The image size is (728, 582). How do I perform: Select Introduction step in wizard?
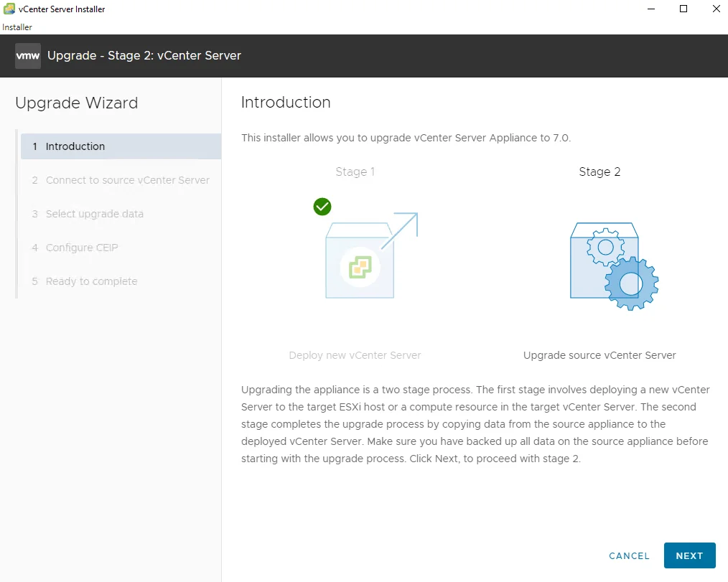121,146
